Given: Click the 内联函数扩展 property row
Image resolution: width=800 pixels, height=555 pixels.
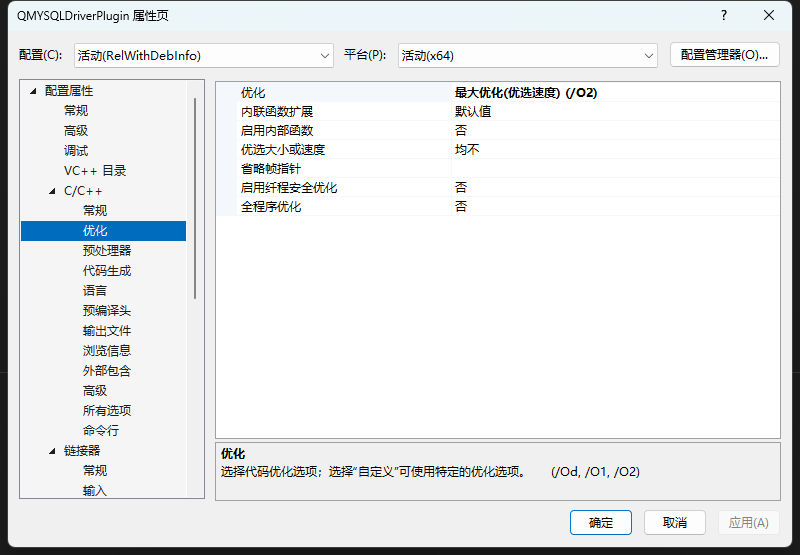Looking at the screenshot, I should pos(498,112).
